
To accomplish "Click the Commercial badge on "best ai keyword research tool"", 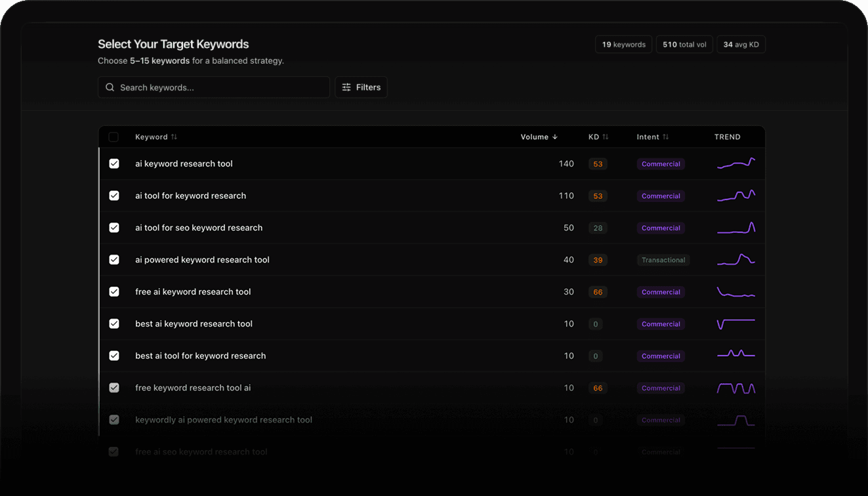I will (661, 323).
